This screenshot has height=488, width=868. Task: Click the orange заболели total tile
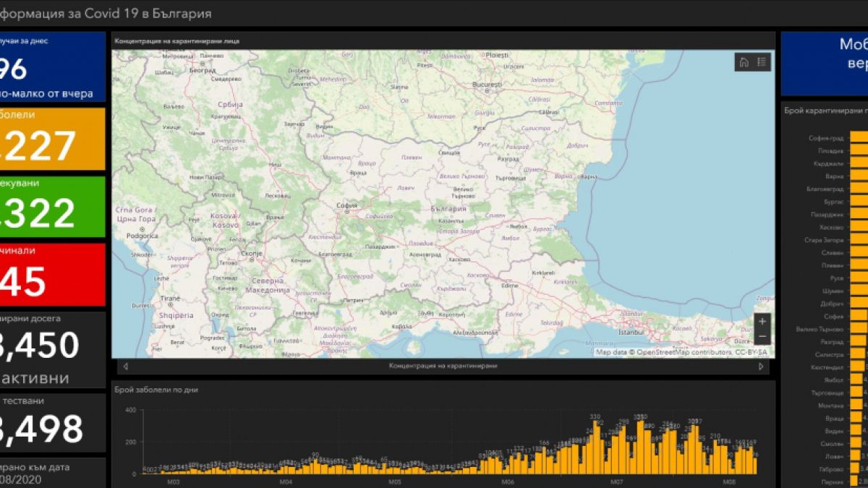(52, 139)
